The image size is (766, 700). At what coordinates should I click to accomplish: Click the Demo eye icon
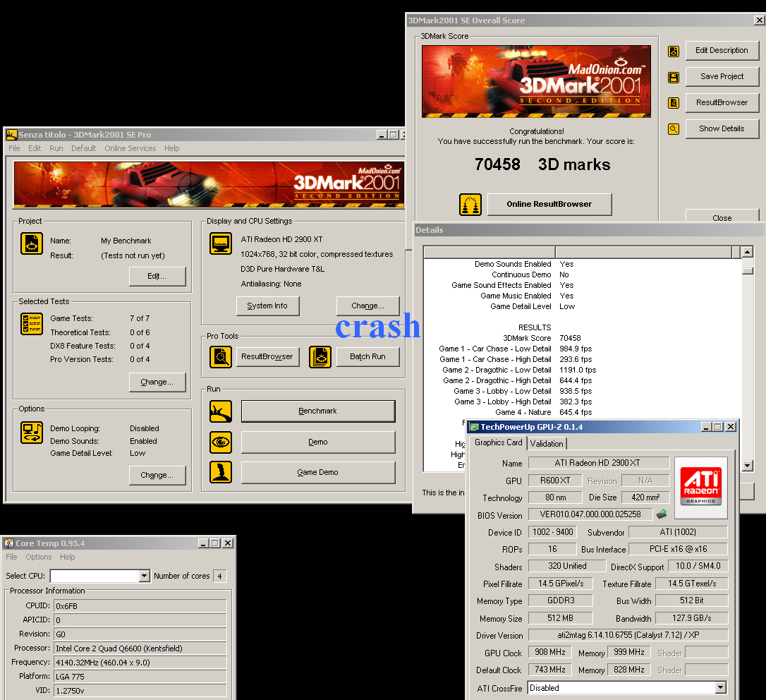click(x=221, y=442)
